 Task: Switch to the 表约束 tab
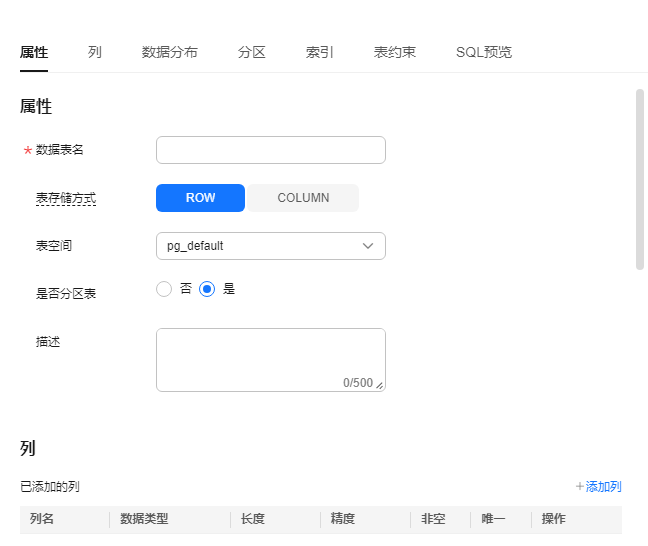pos(395,52)
